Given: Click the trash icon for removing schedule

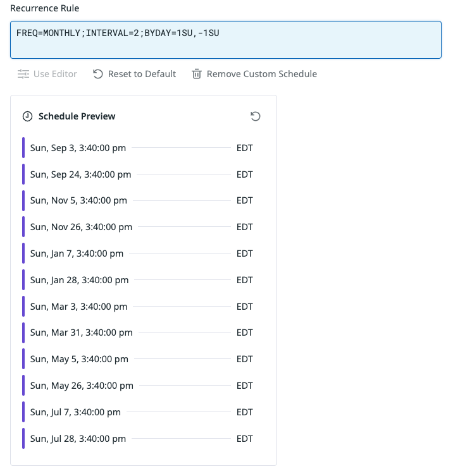Looking at the screenshot, I should click(197, 74).
